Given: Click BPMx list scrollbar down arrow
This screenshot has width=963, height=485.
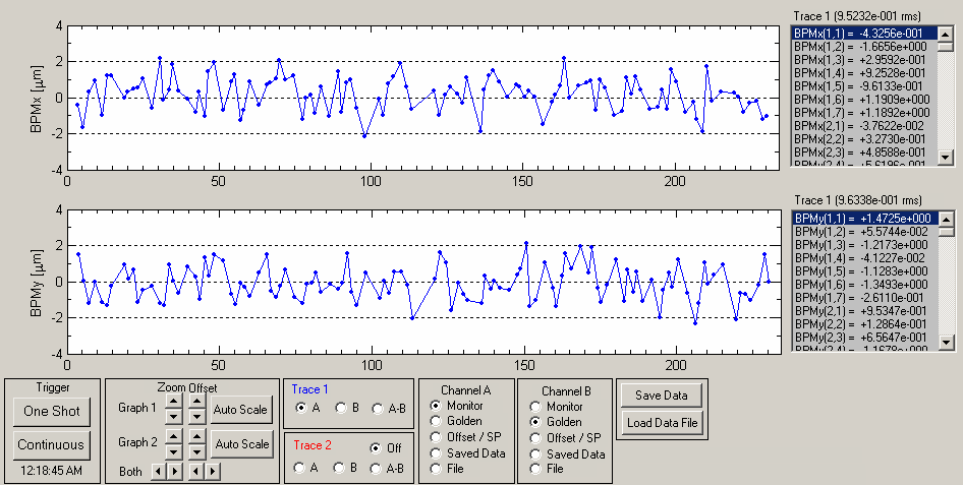Looking at the screenshot, I should point(946,158).
